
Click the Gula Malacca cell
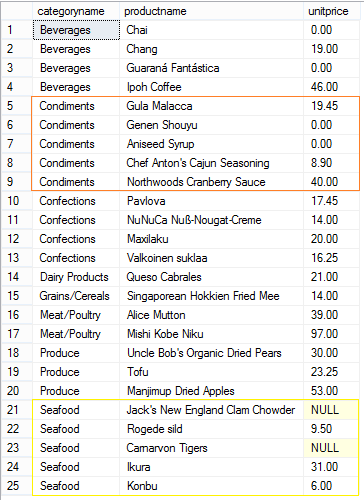click(211, 106)
